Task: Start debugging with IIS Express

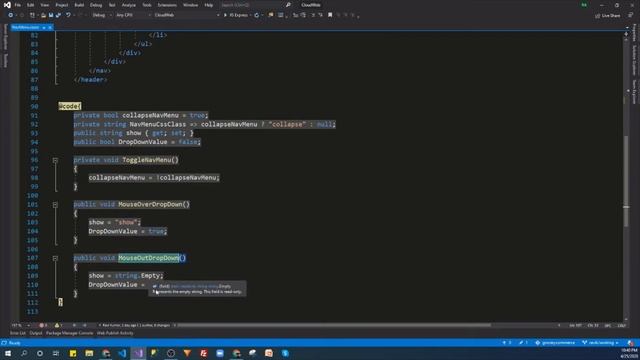Action: click(x=236, y=15)
